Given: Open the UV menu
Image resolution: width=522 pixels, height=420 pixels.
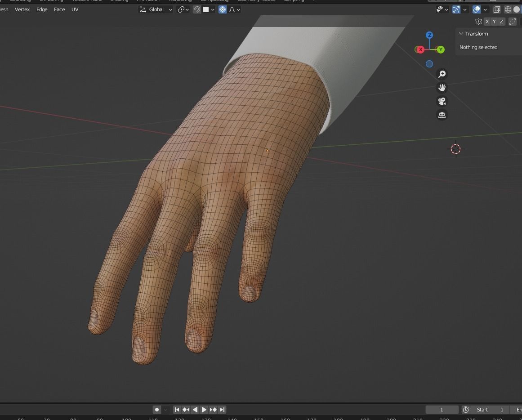Looking at the screenshot, I should [x=75, y=9].
